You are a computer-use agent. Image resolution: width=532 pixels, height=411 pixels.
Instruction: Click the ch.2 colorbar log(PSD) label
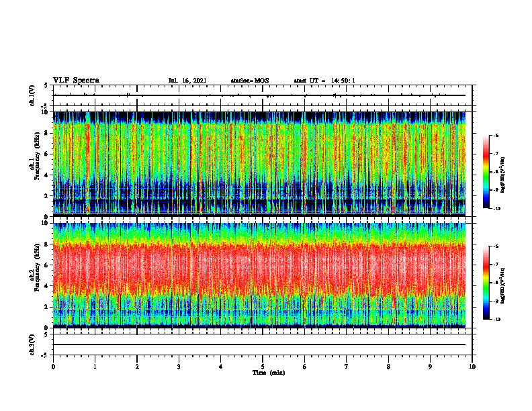504,286
